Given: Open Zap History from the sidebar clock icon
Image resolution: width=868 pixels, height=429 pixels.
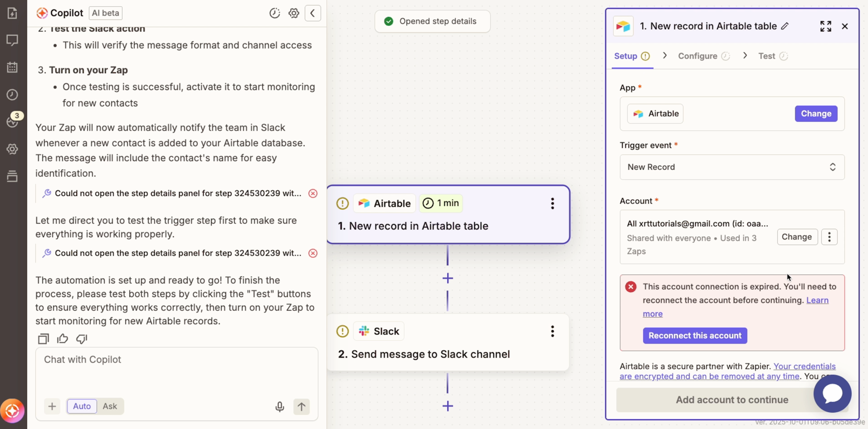Looking at the screenshot, I should click(x=12, y=95).
